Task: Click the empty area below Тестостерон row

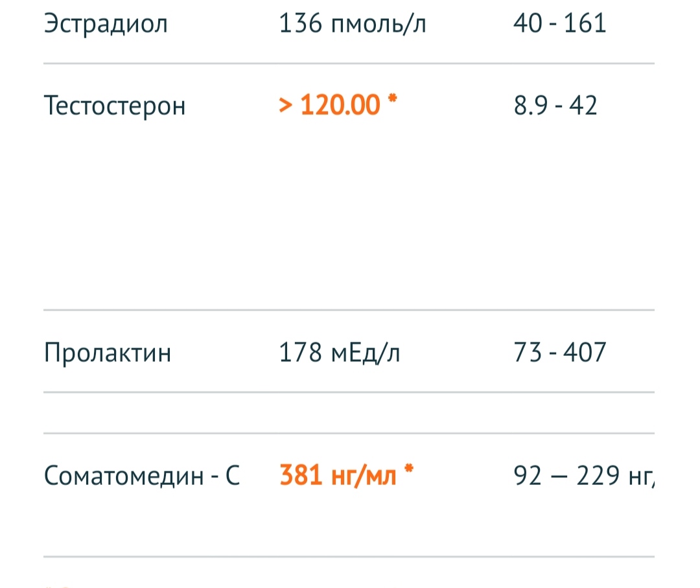Action: click(349, 214)
